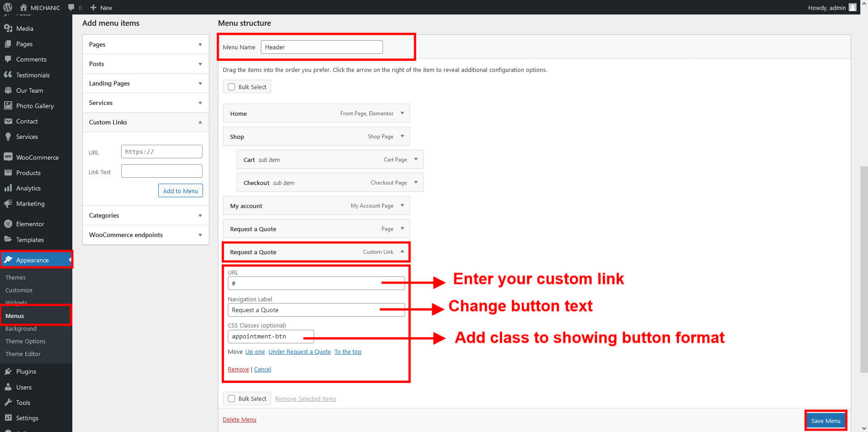Open the Theme Options submenu item
Image resolution: width=868 pixels, height=432 pixels.
point(25,341)
